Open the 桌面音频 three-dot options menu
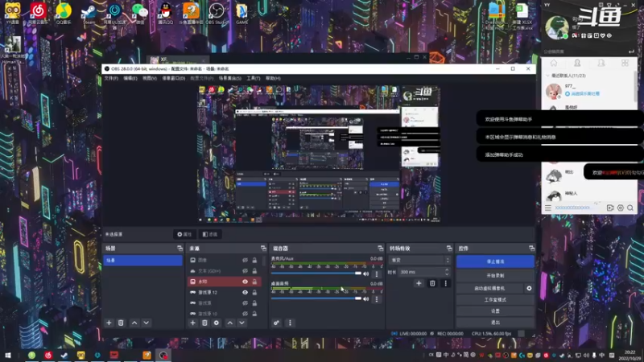This screenshot has width=644, height=362. (377, 299)
